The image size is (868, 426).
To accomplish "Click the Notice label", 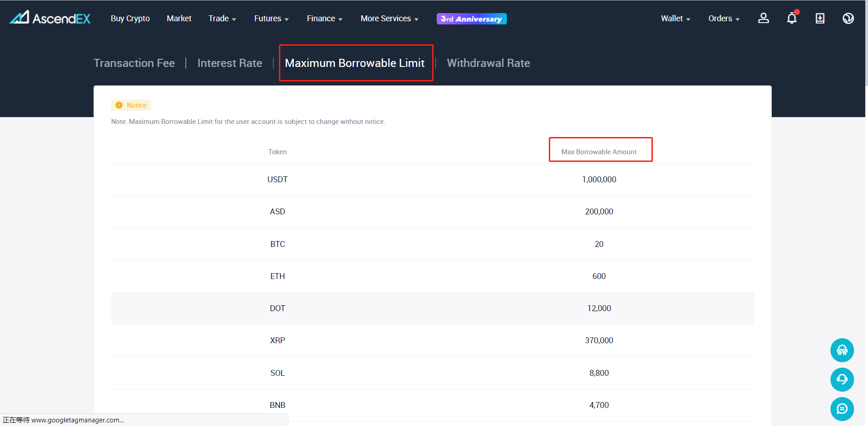I will pos(137,105).
